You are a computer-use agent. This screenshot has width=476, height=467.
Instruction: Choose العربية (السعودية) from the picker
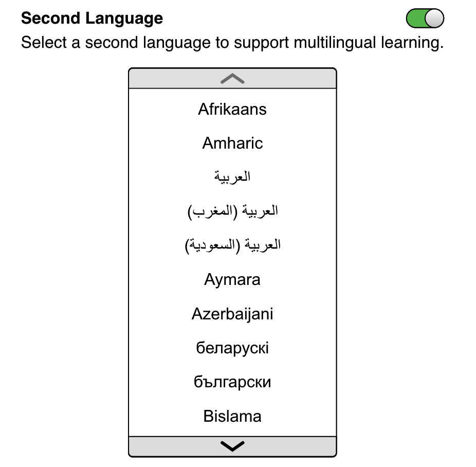click(x=232, y=245)
